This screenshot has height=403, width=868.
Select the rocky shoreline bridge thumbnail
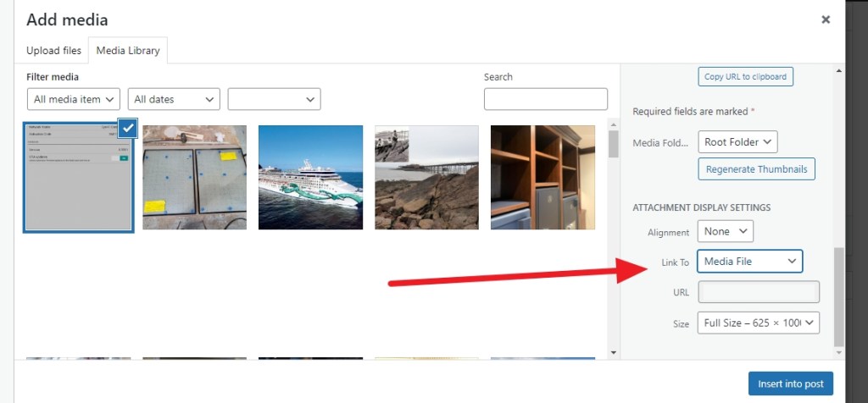tap(427, 178)
